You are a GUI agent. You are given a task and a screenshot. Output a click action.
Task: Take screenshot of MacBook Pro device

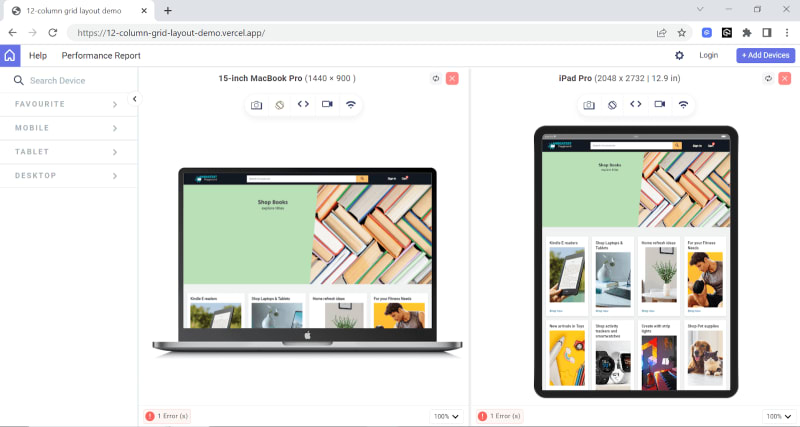click(x=256, y=105)
